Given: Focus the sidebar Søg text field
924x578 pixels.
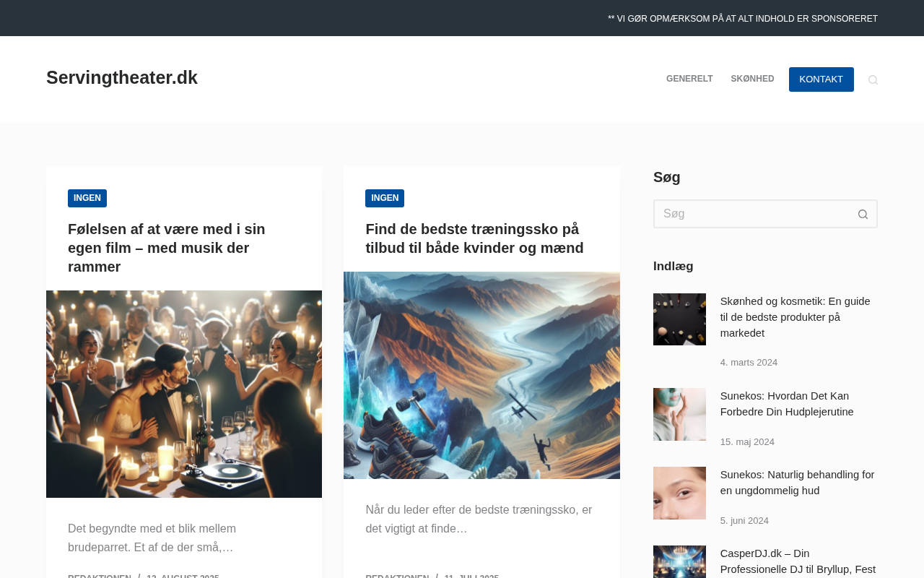Looking at the screenshot, I should pyautogui.click(x=751, y=214).
